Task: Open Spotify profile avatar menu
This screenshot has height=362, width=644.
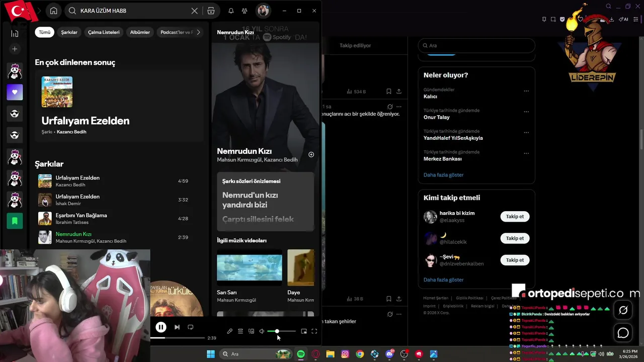Action: [x=263, y=11]
